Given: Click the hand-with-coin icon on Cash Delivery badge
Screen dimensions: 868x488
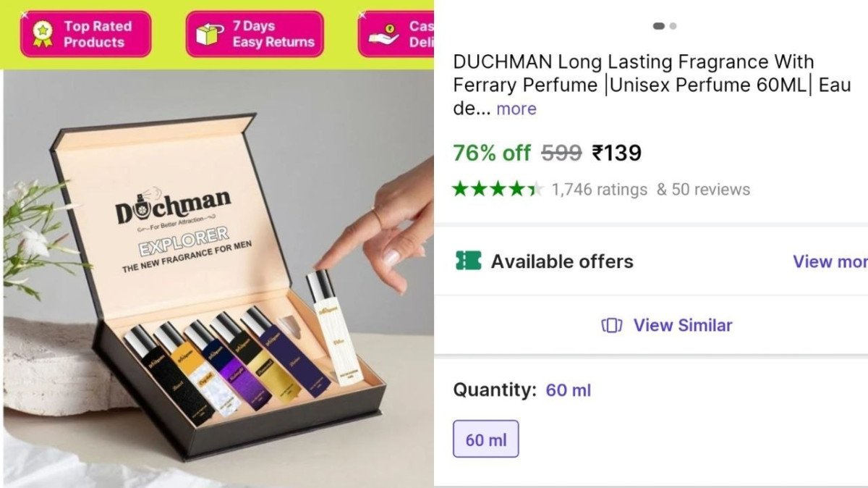Looking at the screenshot, I should [x=383, y=35].
